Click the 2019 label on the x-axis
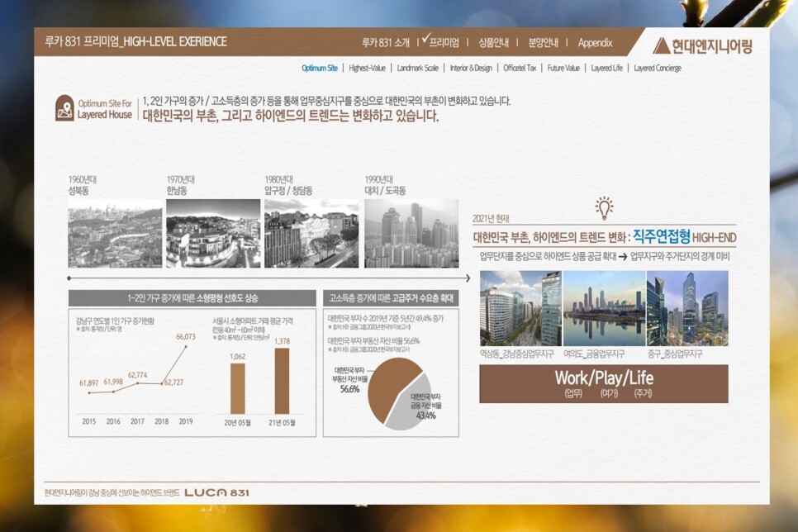Screen dimensions: 798x532 tap(186, 421)
